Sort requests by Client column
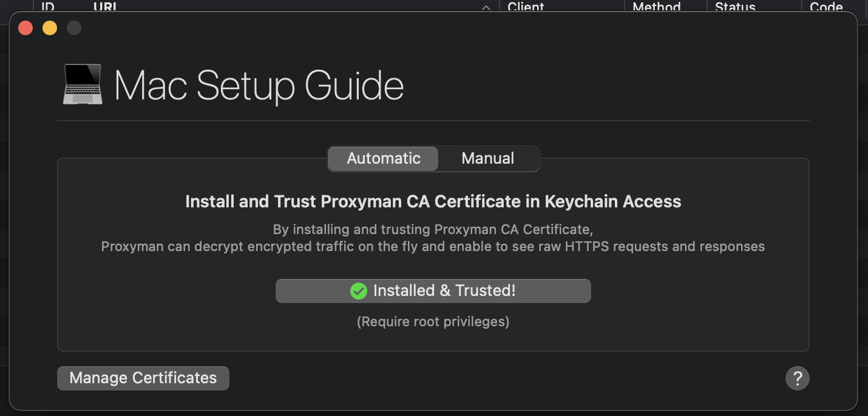868x416 pixels. [x=526, y=7]
